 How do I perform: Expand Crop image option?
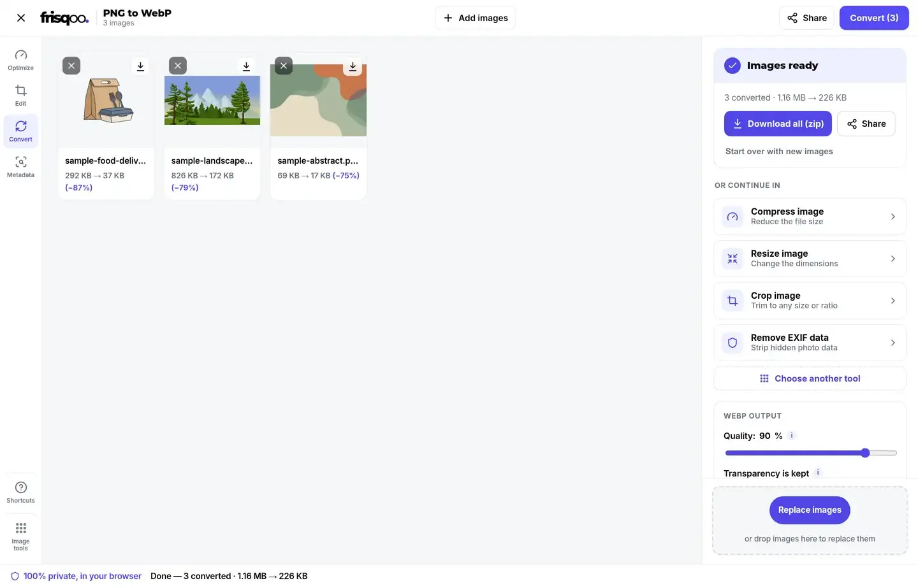coord(810,301)
